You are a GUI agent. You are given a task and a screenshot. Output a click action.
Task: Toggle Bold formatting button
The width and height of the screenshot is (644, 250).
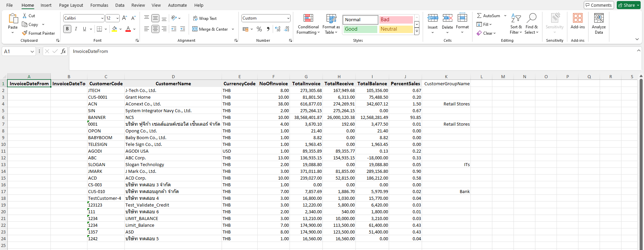point(67,29)
